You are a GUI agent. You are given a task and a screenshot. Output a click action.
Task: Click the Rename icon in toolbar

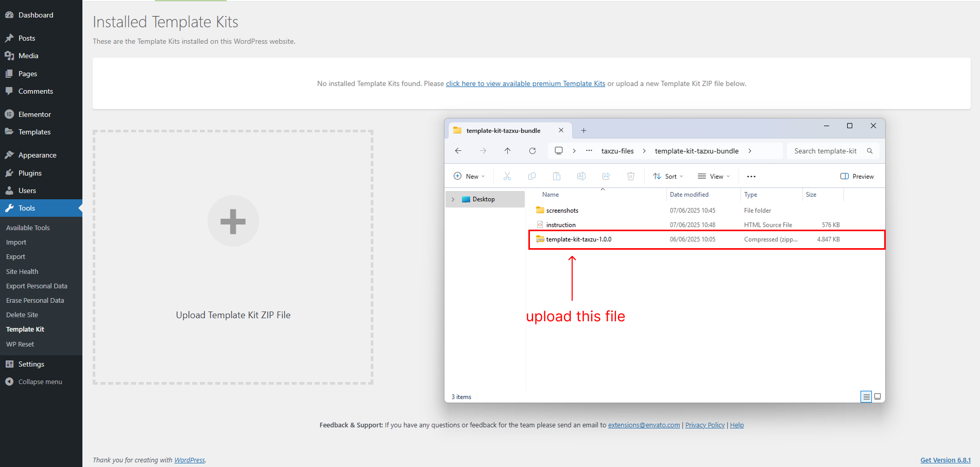[x=581, y=176]
